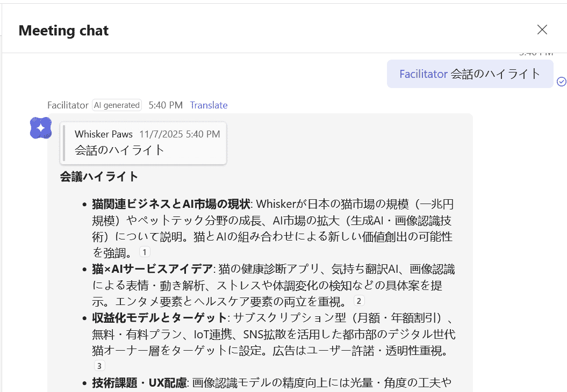
Task: Open citation reference 2
Action: tap(359, 301)
